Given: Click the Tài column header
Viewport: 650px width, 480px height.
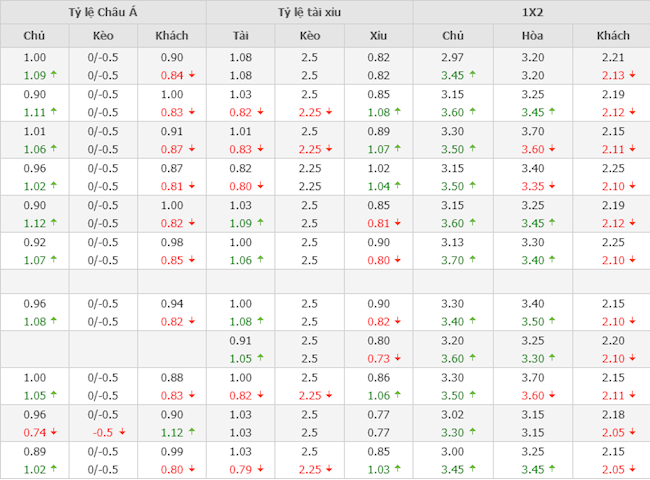Looking at the screenshot, I should [x=240, y=36].
